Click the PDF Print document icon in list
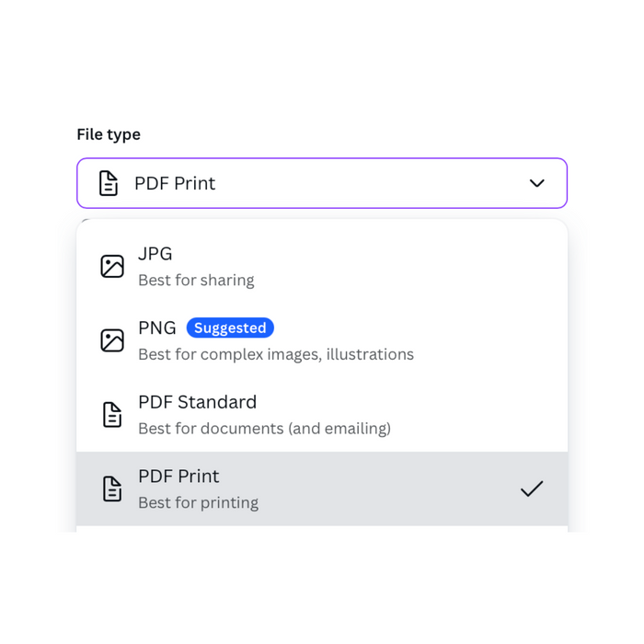The height and width of the screenshot is (644, 644). (x=112, y=489)
